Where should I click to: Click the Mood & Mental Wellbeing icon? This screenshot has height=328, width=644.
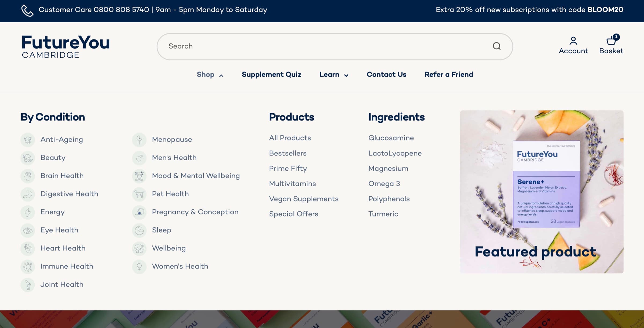click(x=139, y=176)
